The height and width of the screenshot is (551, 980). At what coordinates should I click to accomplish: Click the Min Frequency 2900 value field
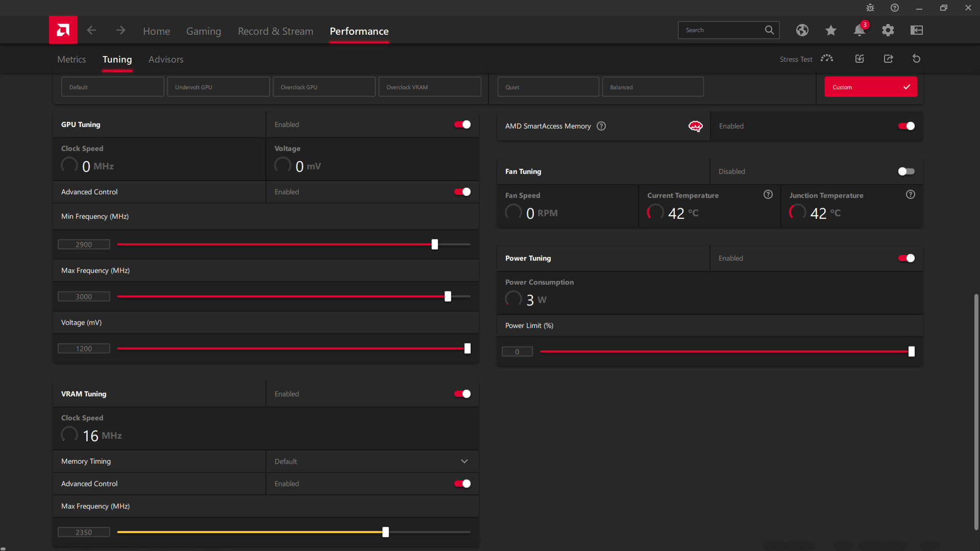(x=84, y=244)
